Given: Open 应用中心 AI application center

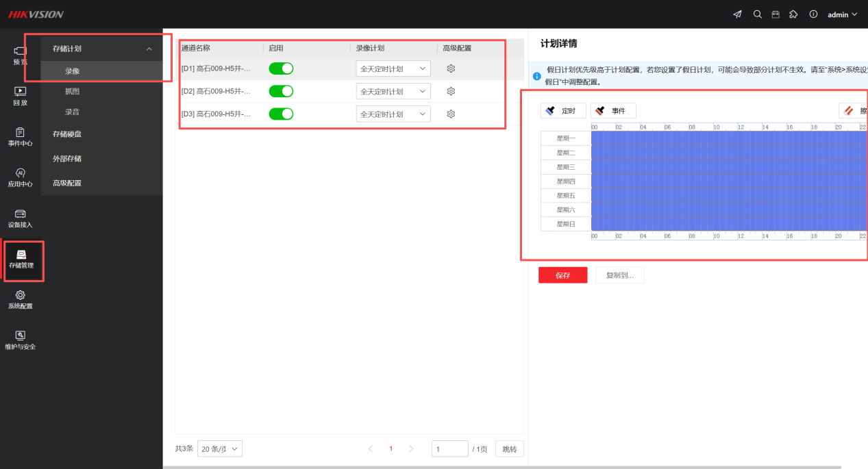Looking at the screenshot, I should 20,177.
